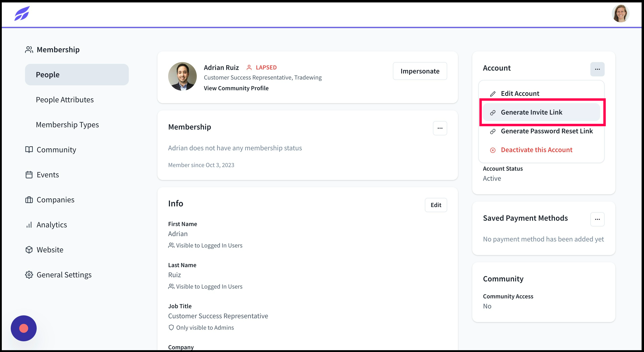Click the Edit Account pencil icon
This screenshot has width=644, height=352.
(492, 94)
